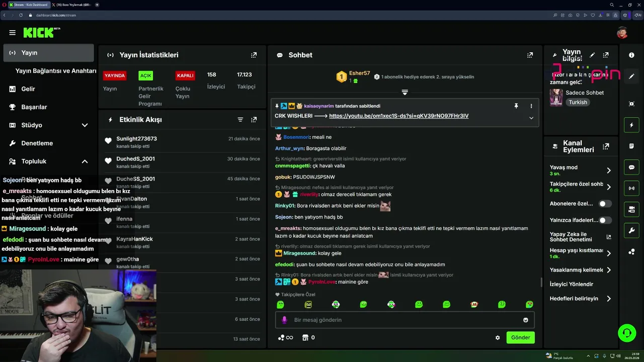Screen dimensions: 644x362
Task: Click İzleyici Yönlendir
Action: 572,284
